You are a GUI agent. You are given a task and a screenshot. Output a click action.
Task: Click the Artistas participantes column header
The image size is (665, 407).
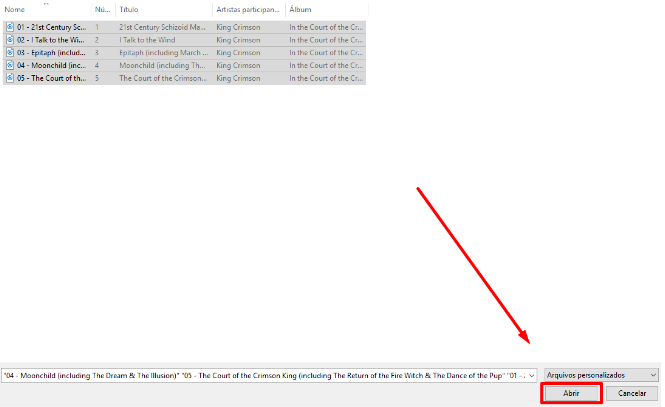pyautogui.click(x=247, y=9)
